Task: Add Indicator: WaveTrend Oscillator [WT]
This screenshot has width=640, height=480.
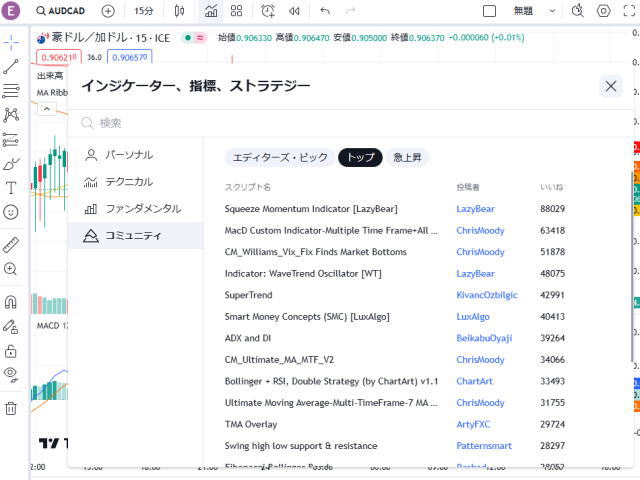Action: (303, 273)
